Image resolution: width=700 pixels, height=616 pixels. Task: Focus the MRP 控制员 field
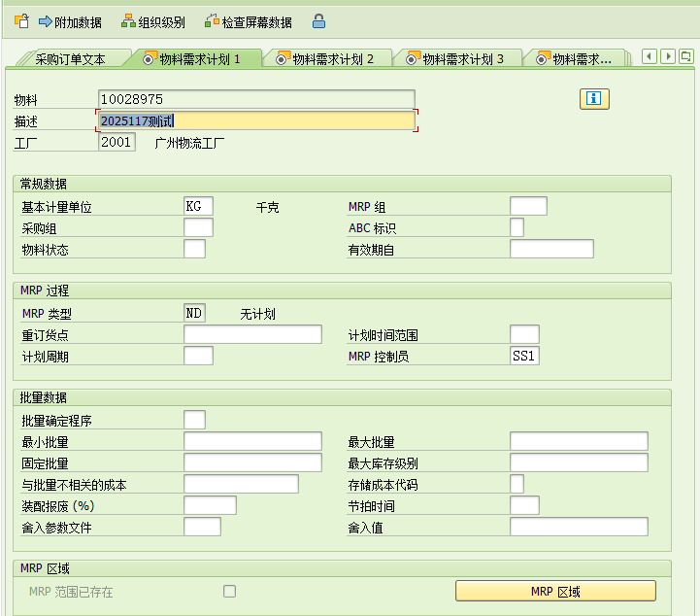pos(524,356)
